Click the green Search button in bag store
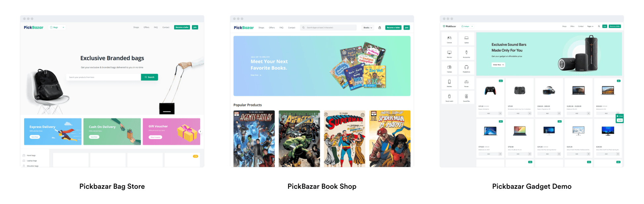 (x=149, y=77)
